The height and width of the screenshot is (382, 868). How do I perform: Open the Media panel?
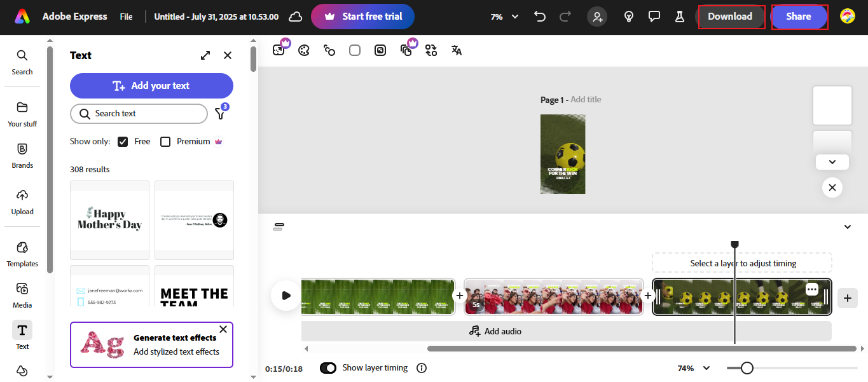[22, 295]
